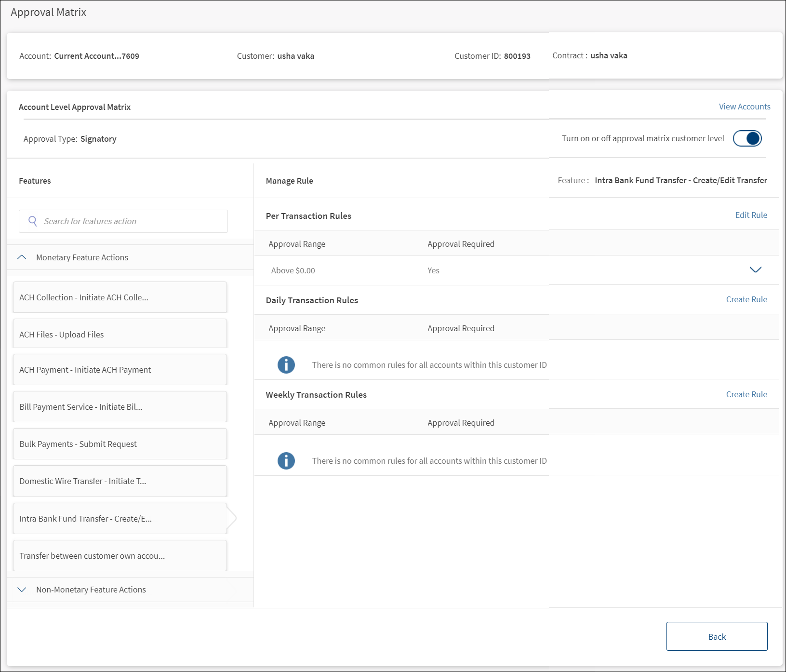Collapse Monetary Feature Actions section
The height and width of the screenshot is (672, 786).
coord(22,257)
